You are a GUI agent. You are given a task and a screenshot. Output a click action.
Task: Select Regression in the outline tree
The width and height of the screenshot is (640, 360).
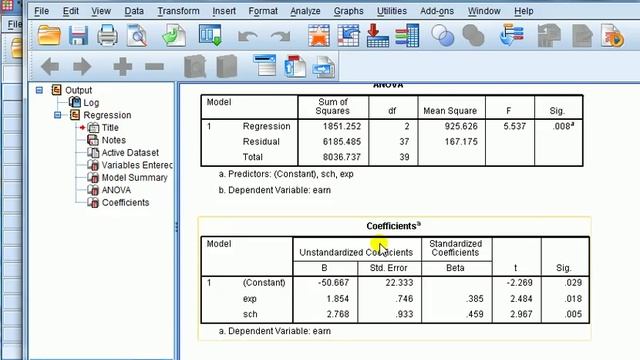pyautogui.click(x=107, y=115)
